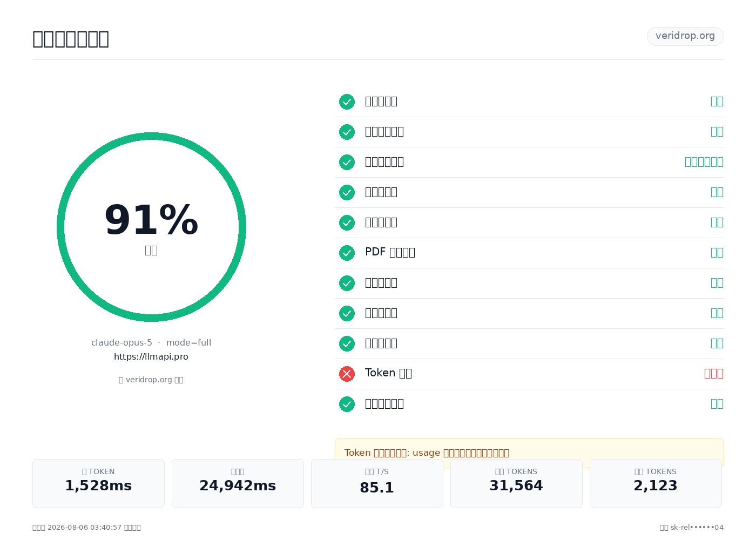
Task: Click the claude-opus-5 mode=full label
Action: 151,342
